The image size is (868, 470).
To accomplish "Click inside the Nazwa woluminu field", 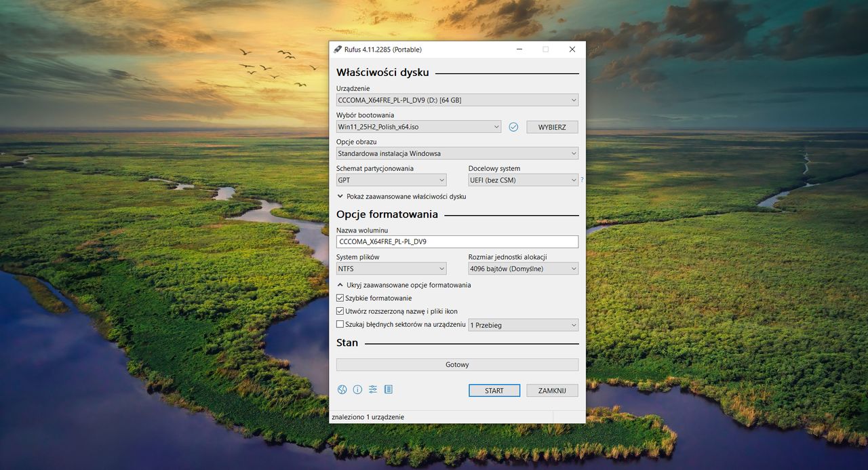I will click(x=457, y=241).
